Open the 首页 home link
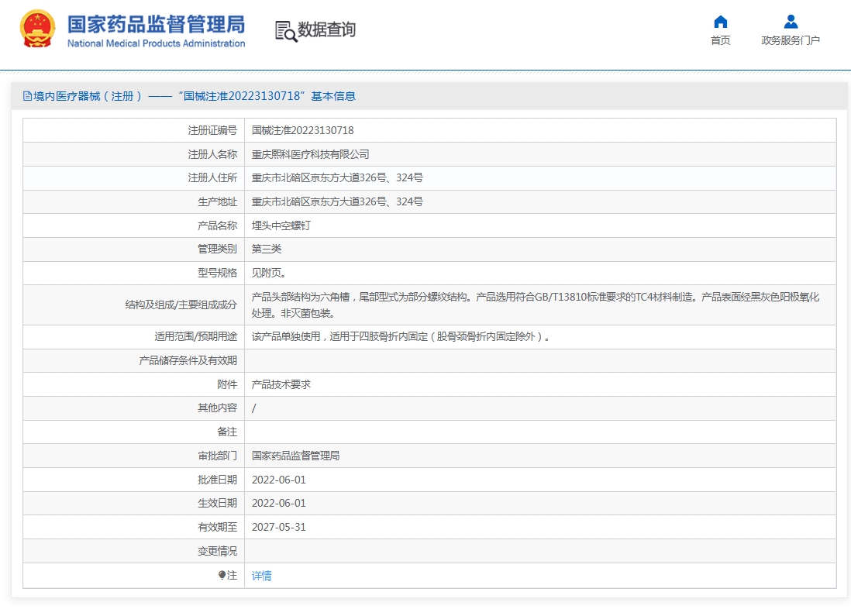This screenshot has width=851, height=616. pos(720,40)
